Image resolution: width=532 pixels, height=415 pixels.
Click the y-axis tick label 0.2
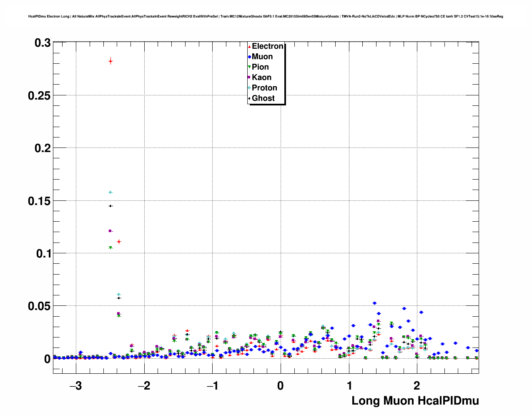tap(43, 148)
